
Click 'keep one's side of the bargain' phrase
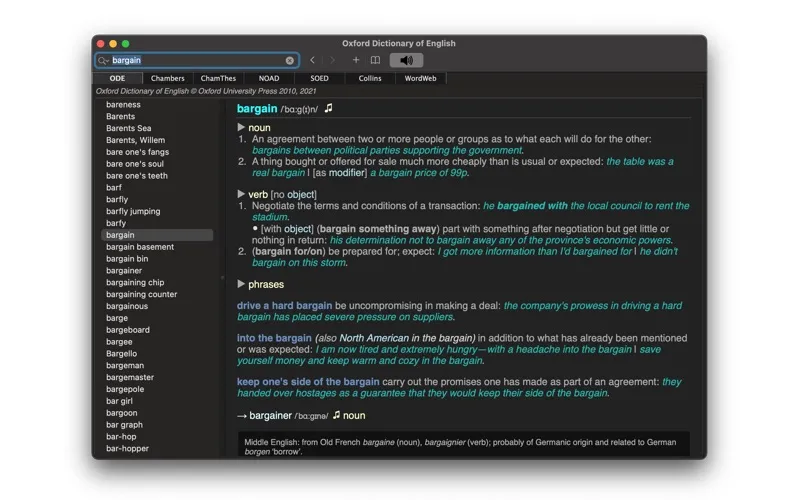[308, 382]
